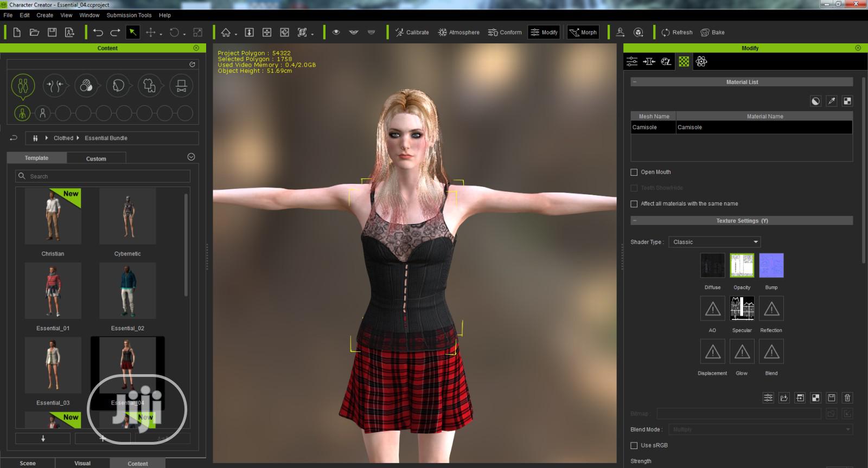Enable the Use sRGB checkbox
Viewport: 868px width, 468px height.
pos(634,445)
